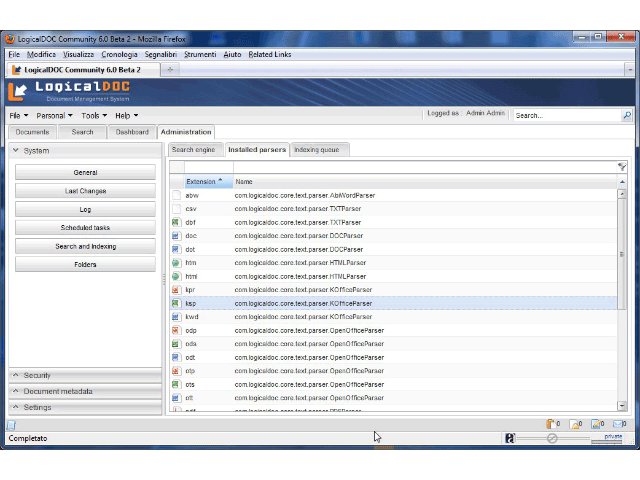Open the Firefox Cronologia menu

point(119,54)
